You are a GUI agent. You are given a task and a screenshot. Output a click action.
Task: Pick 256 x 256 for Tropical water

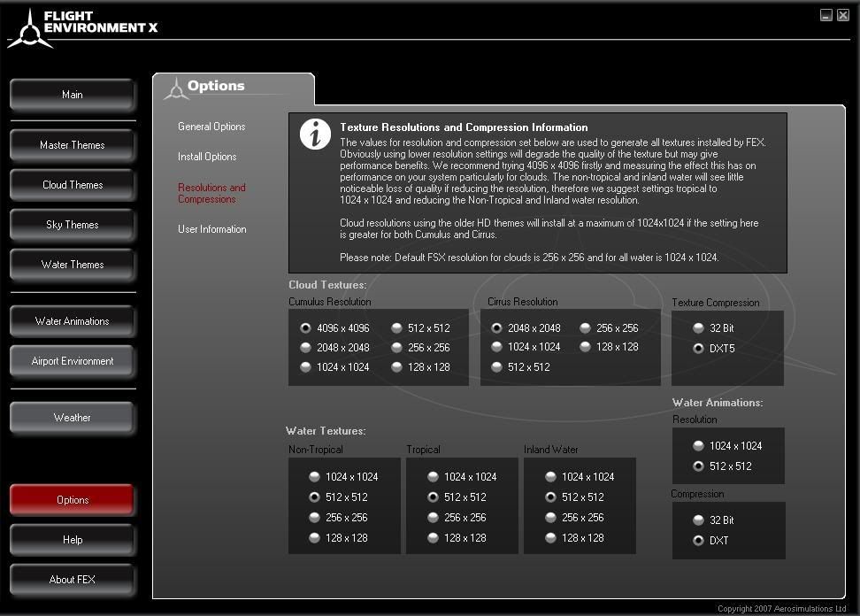(433, 518)
